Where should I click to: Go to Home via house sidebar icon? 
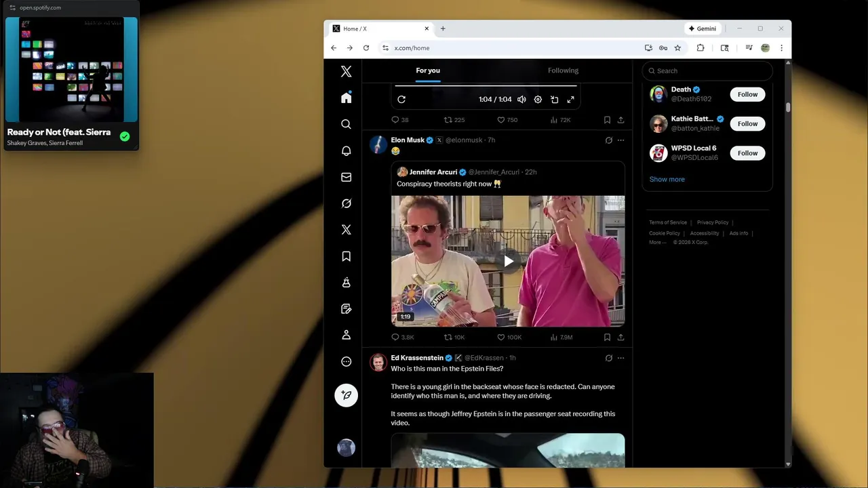tap(346, 98)
